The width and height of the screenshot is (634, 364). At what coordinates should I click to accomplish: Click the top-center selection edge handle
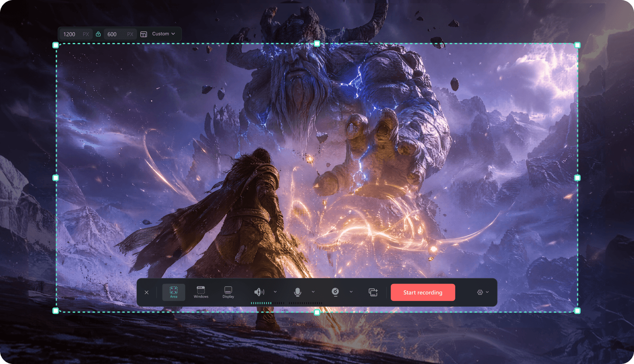pyautogui.click(x=317, y=43)
